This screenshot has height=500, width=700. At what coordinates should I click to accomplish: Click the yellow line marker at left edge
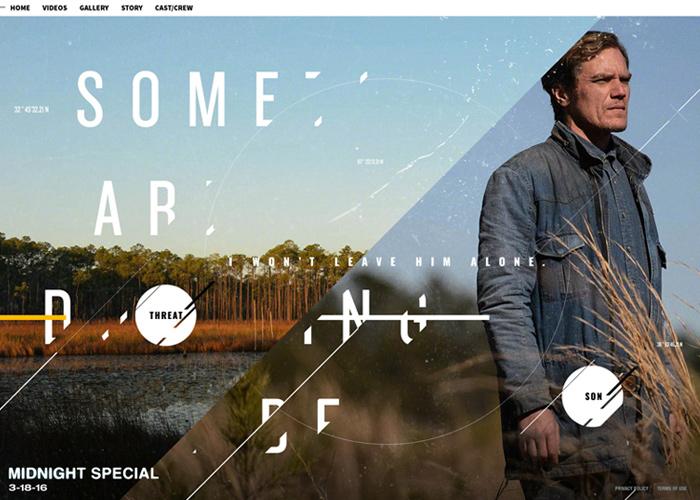coord(33,317)
